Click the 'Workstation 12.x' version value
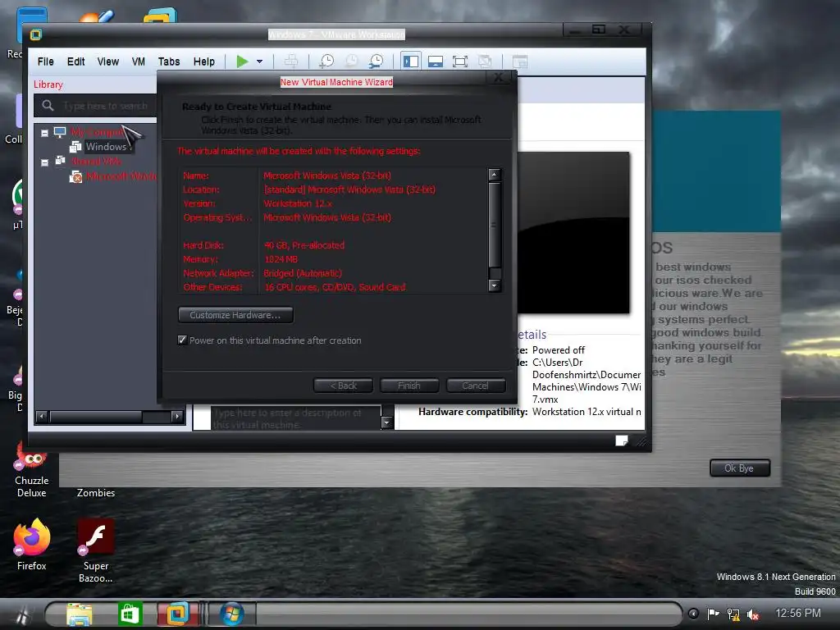Screen dimensions: 840x630 (x=298, y=203)
